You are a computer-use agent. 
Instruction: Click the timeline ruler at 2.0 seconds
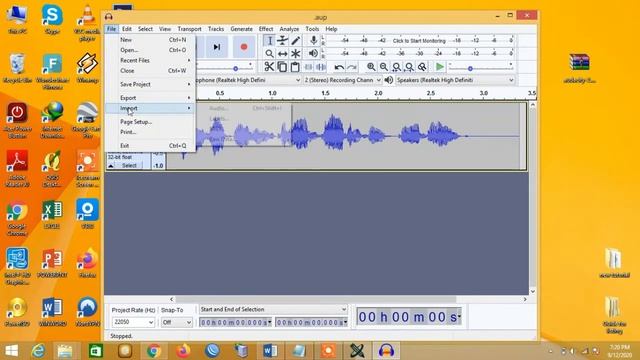378,93
